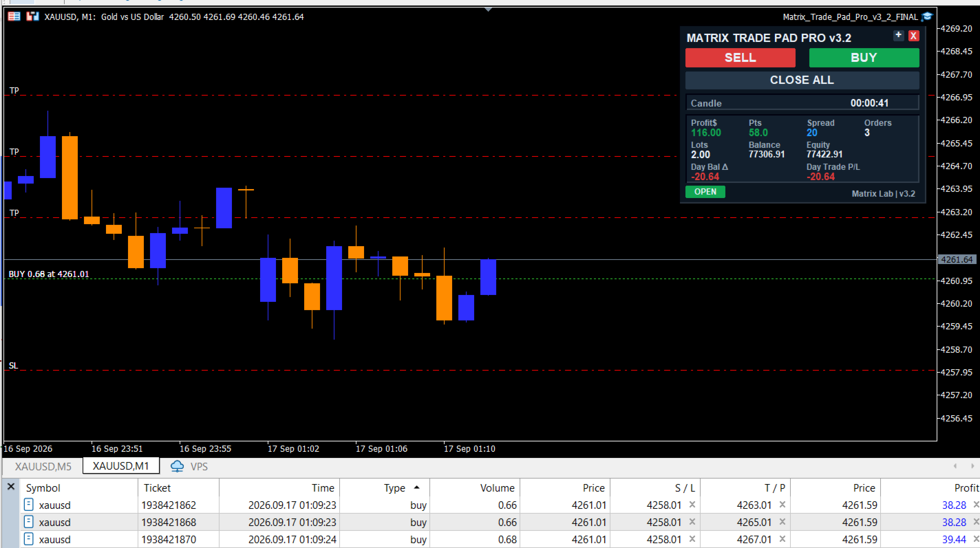Viewport: 980px width, 548px height.
Task: Select the XAUUSD,M1 chart tab
Action: pos(121,466)
